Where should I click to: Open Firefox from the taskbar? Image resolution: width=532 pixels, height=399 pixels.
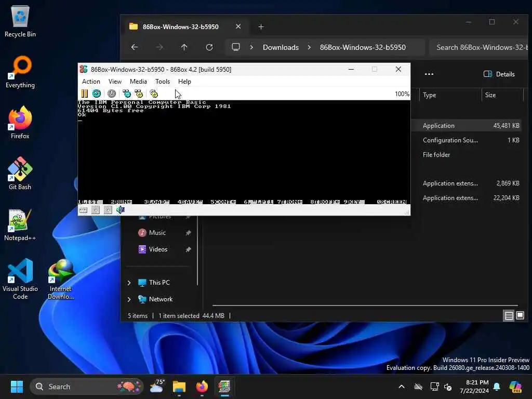click(x=202, y=387)
